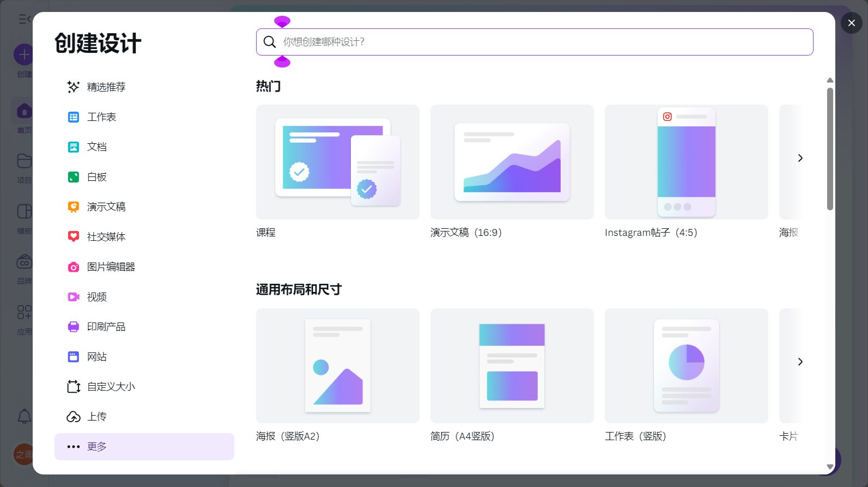Click the 上传 cloud upload icon

click(x=73, y=417)
